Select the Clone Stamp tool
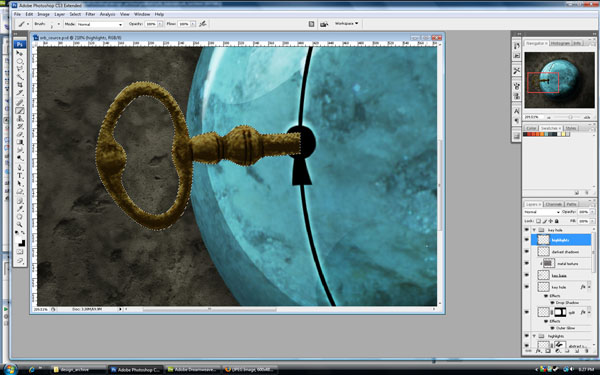Image resolution: width=600 pixels, height=375 pixels. click(x=20, y=119)
